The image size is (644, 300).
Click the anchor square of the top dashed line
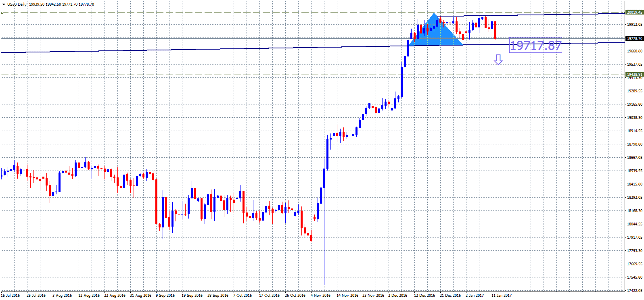(2, 12)
